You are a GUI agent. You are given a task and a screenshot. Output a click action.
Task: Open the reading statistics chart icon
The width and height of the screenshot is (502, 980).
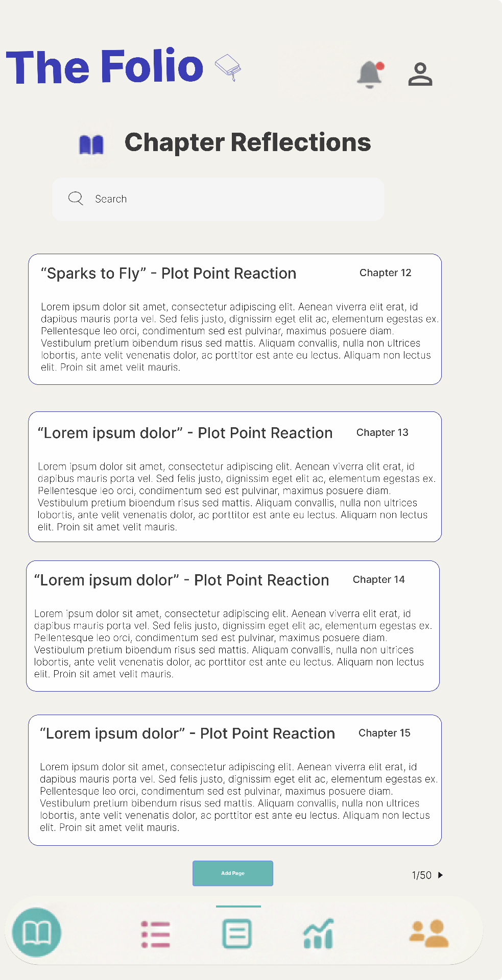click(319, 934)
